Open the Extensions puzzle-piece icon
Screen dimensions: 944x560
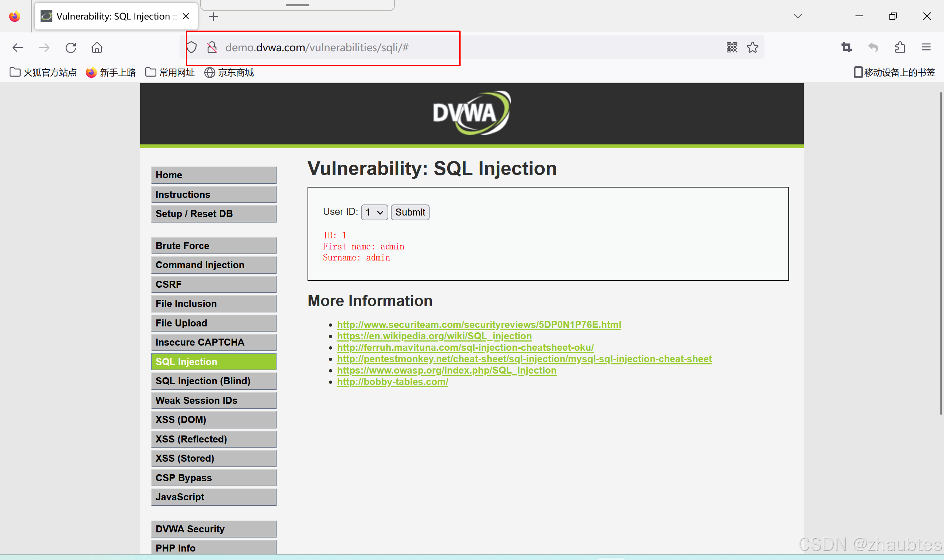pos(900,47)
